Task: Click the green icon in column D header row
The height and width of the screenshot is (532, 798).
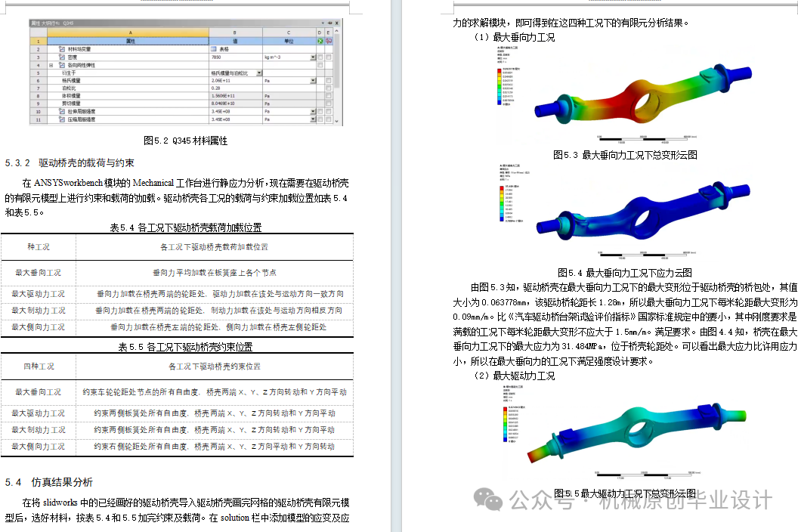Action: click(x=320, y=41)
